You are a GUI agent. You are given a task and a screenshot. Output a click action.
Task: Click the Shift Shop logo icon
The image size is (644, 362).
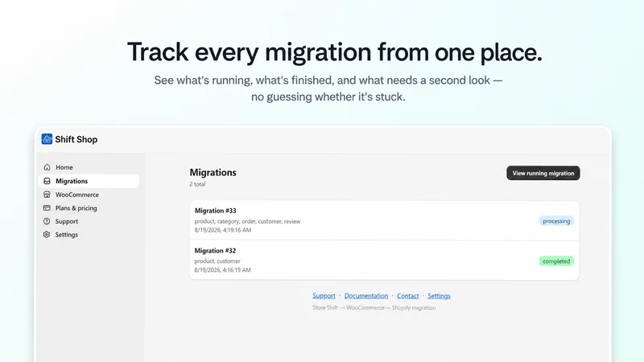pos(47,139)
